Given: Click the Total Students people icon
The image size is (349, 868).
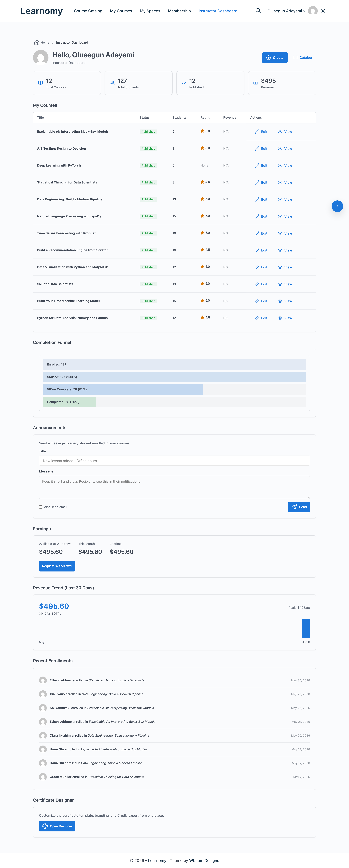Looking at the screenshot, I should point(112,83).
